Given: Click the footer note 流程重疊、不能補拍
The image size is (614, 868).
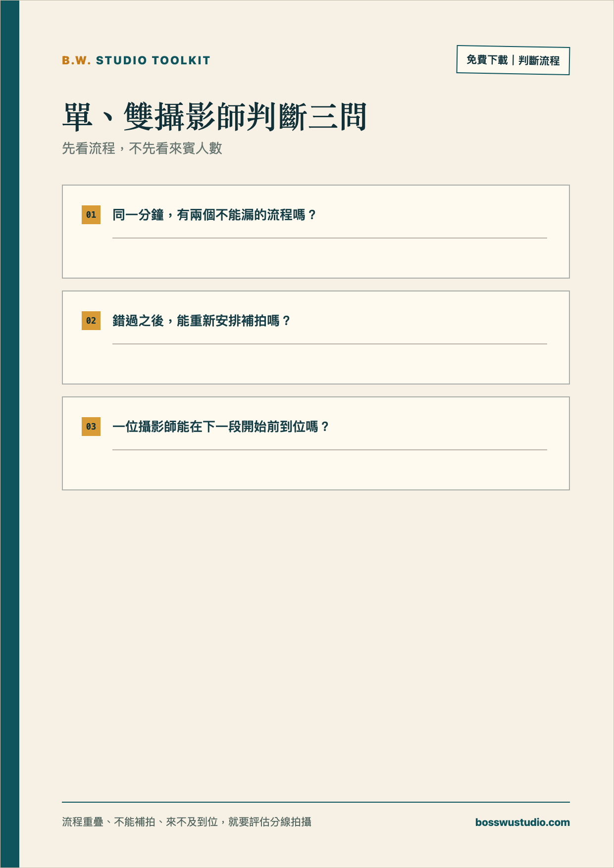Looking at the screenshot, I should [108, 822].
